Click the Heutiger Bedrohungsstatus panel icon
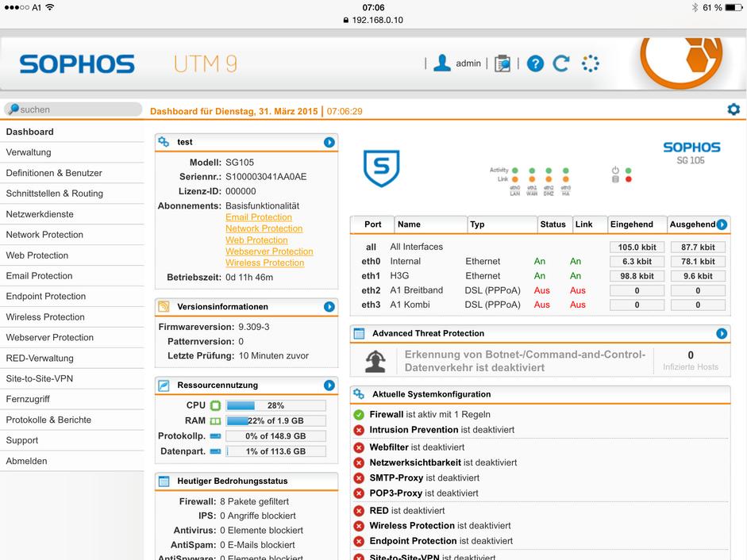The height and width of the screenshot is (560, 747). click(164, 481)
